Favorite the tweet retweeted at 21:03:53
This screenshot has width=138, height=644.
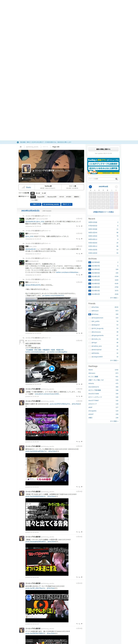(82, 333)
